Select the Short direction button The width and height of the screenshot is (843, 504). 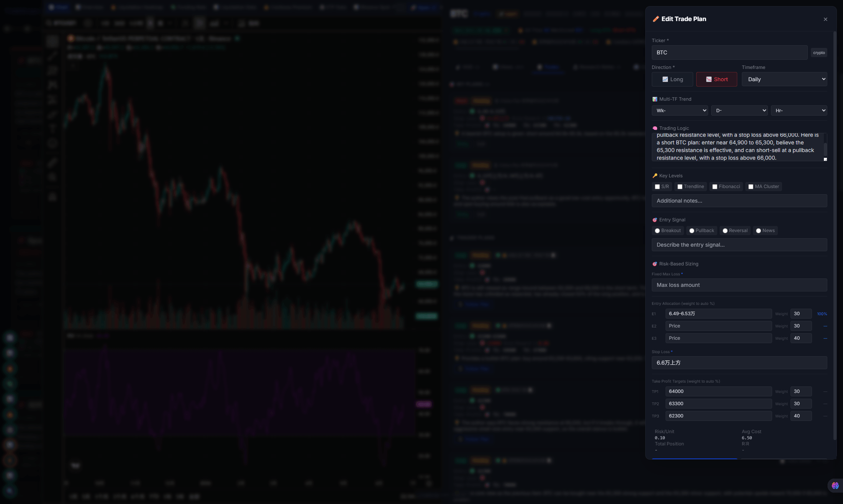pyautogui.click(x=717, y=79)
